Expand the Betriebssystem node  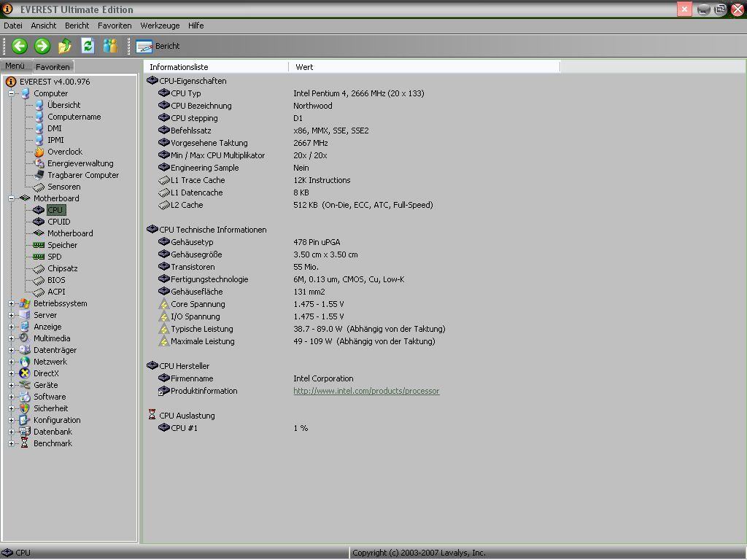[x=11, y=304]
